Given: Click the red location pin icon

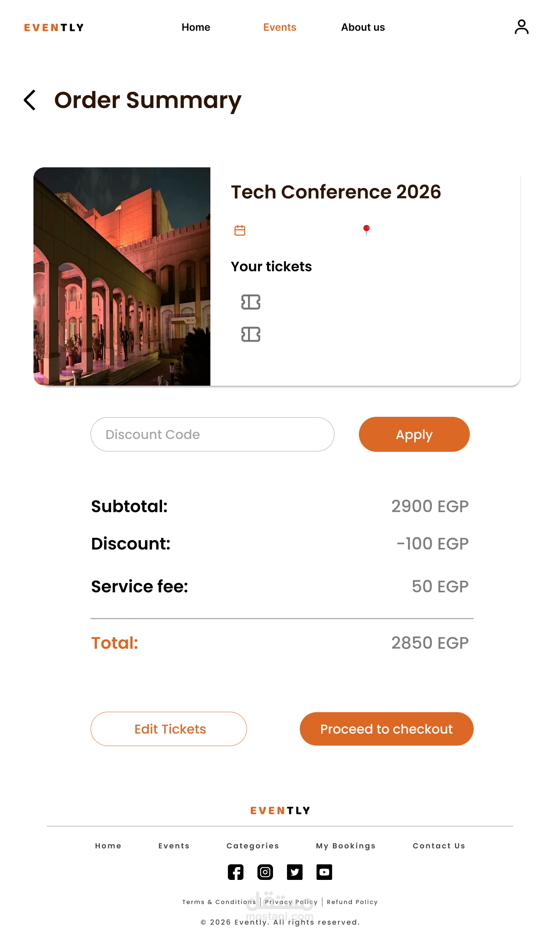Looking at the screenshot, I should click(366, 230).
